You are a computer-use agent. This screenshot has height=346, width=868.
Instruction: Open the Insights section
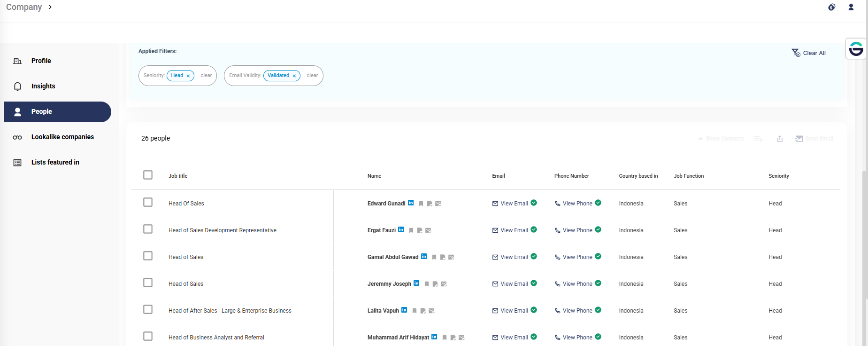point(58,86)
